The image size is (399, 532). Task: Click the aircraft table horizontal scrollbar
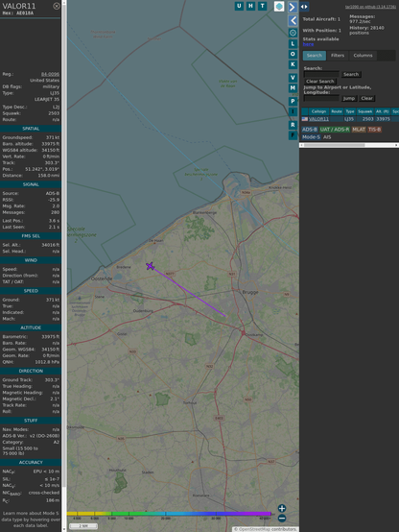coord(349,145)
